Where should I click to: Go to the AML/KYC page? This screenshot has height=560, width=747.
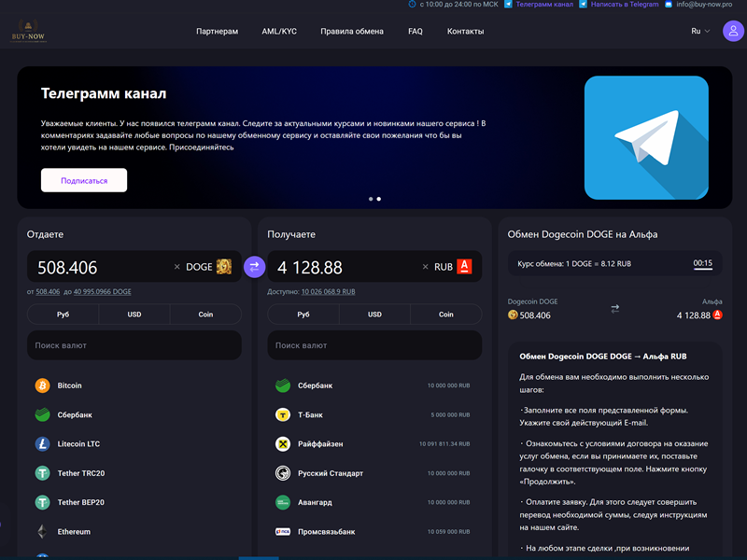[x=279, y=31]
